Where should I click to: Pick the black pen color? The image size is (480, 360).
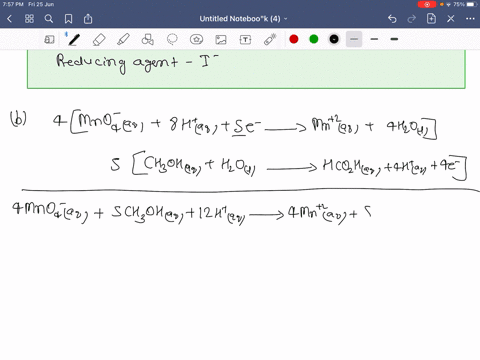click(x=334, y=39)
